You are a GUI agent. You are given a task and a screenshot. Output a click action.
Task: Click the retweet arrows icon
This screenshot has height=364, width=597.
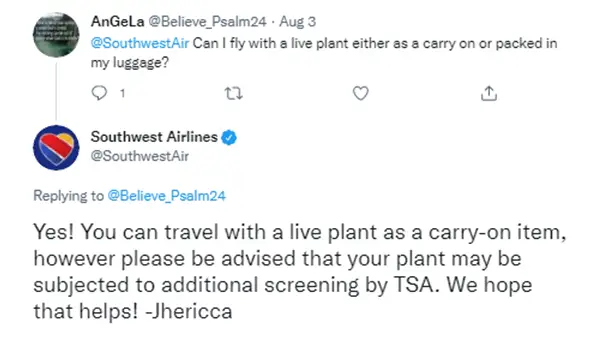(233, 93)
